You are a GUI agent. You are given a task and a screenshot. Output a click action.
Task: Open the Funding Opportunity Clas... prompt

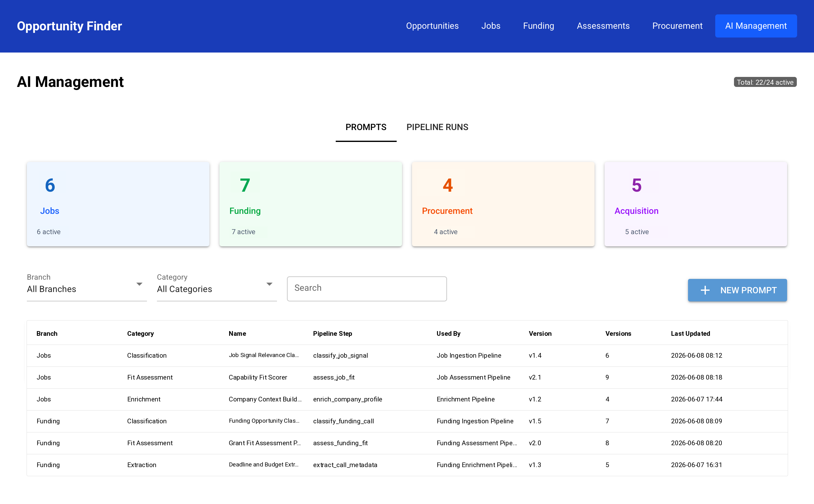point(264,421)
